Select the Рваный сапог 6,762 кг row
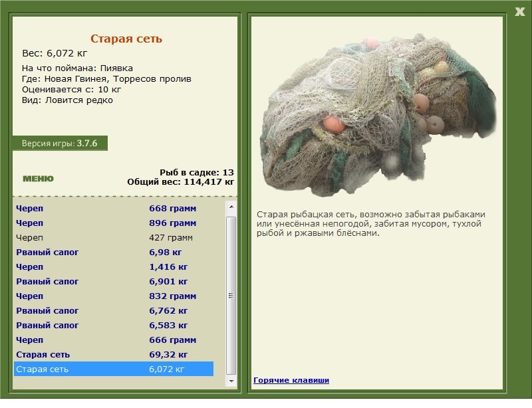532x408 pixels. point(114,310)
